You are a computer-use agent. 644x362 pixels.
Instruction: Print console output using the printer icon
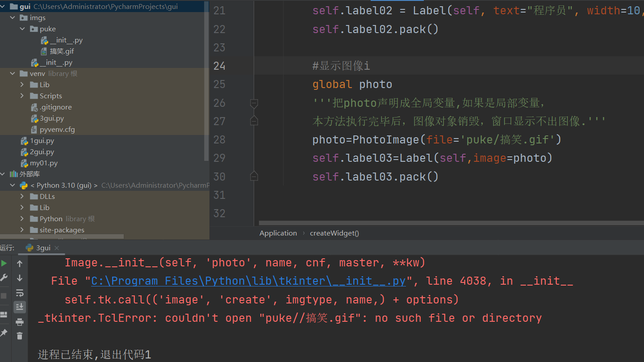click(20, 322)
